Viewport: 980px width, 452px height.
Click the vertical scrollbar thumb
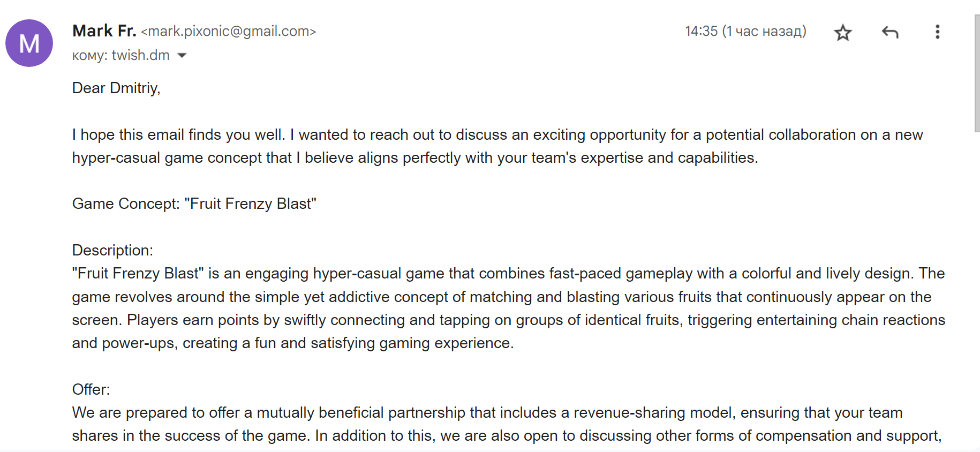point(976,73)
